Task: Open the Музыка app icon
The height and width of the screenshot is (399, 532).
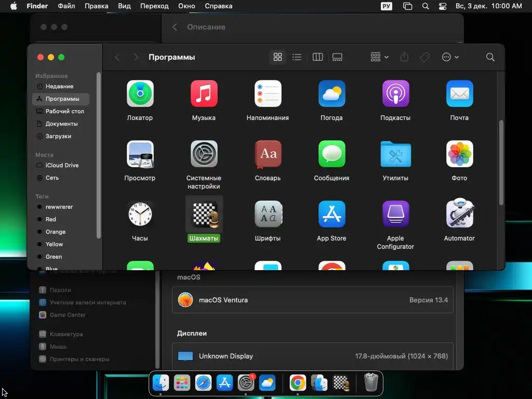Action: tap(204, 94)
